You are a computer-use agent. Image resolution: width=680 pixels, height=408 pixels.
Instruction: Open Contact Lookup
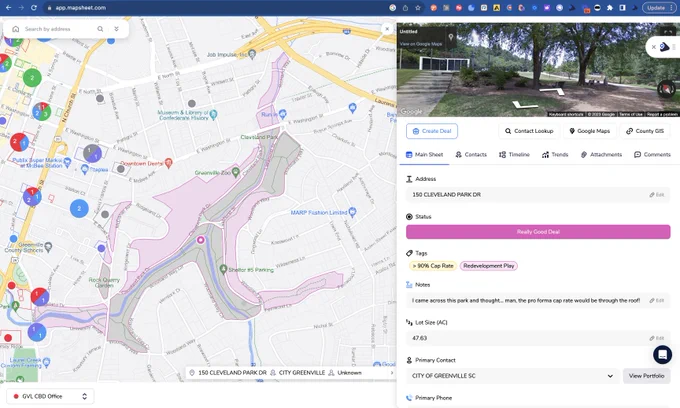pos(529,131)
